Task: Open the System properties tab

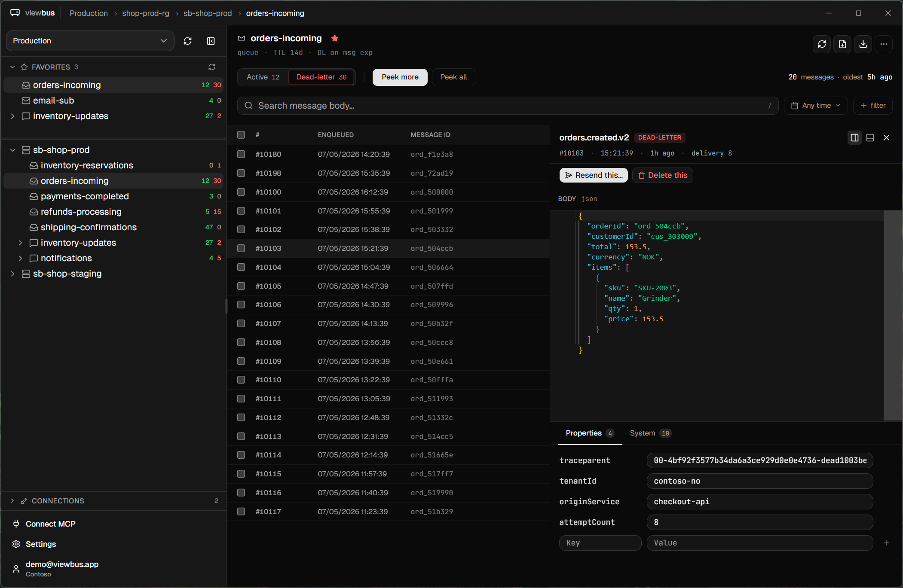Action: (x=650, y=433)
